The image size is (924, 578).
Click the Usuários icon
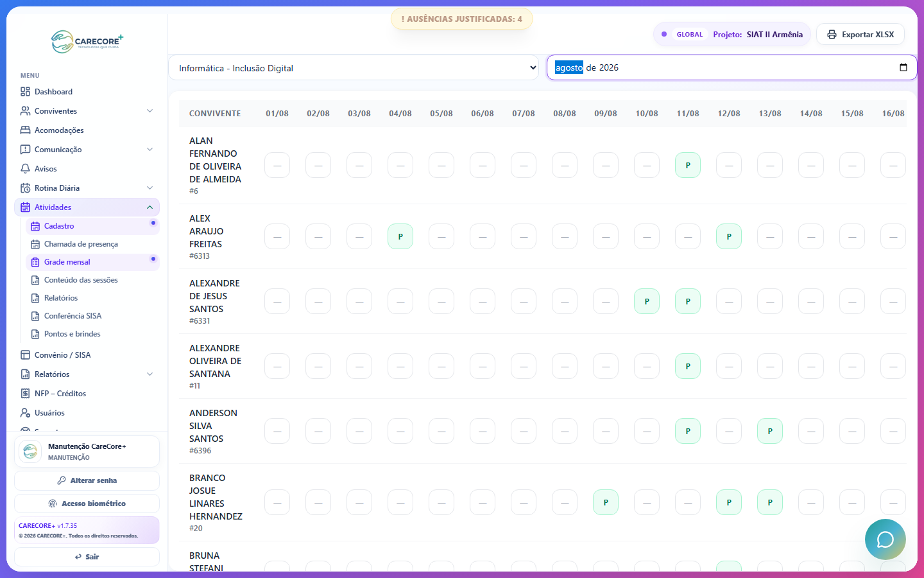point(25,413)
